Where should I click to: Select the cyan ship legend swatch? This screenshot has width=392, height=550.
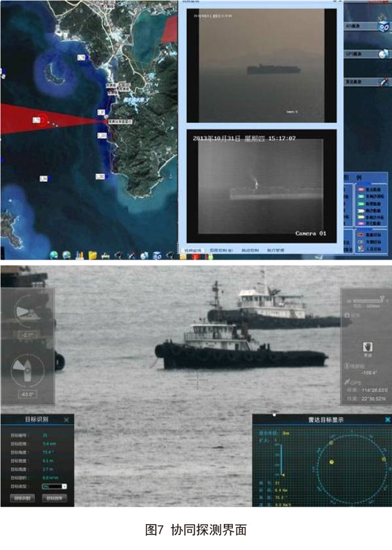tap(361, 197)
